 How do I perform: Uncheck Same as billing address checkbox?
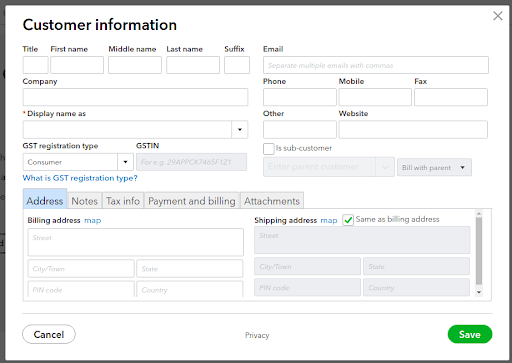click(x=348, y=220)
